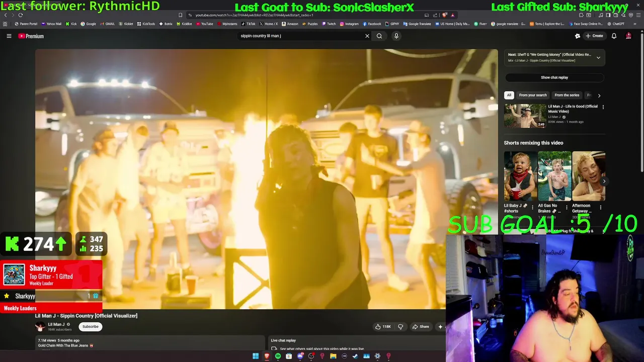Open the 'Lil Baby J' short
644x362 pixels.
(520, 176)
